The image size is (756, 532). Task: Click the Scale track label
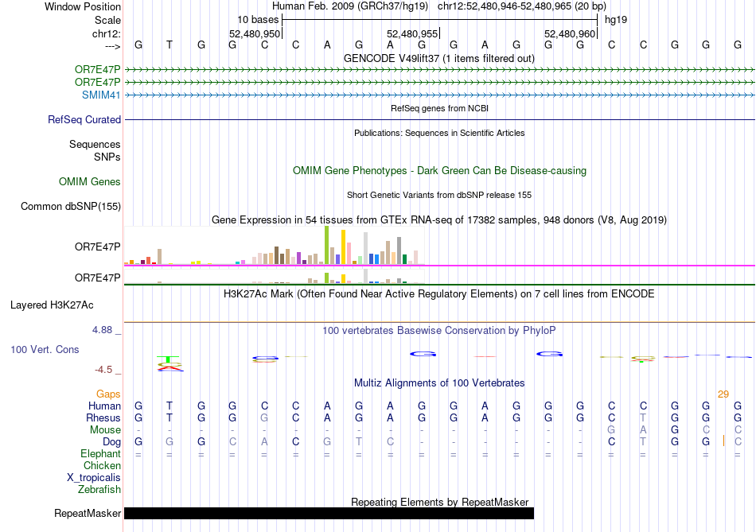point(107,20)
